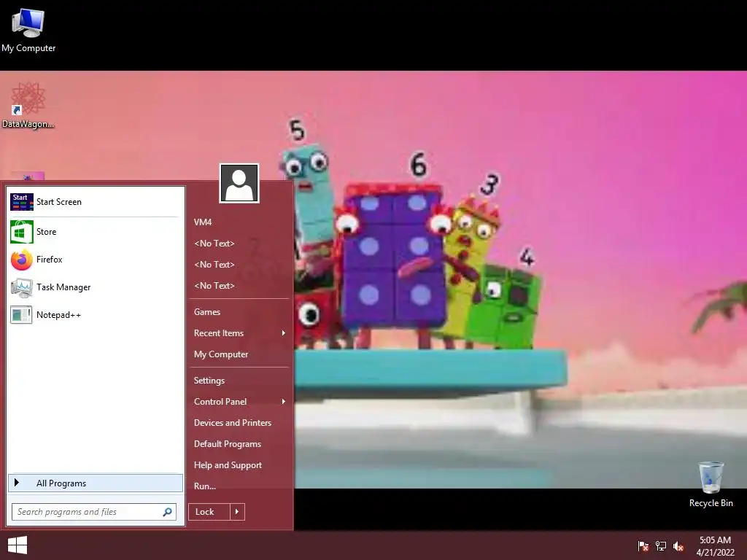Select the Recycle Bin desktop icon
The width and height of the screenshot is (747, 560).
711,484
